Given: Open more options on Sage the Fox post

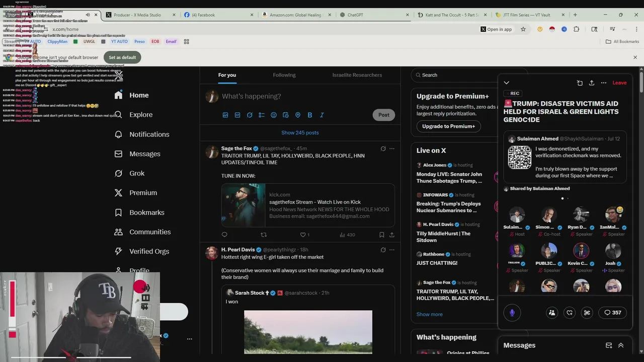Looking at the screenshot, I should pyautogui.click(x=392, y=149).
